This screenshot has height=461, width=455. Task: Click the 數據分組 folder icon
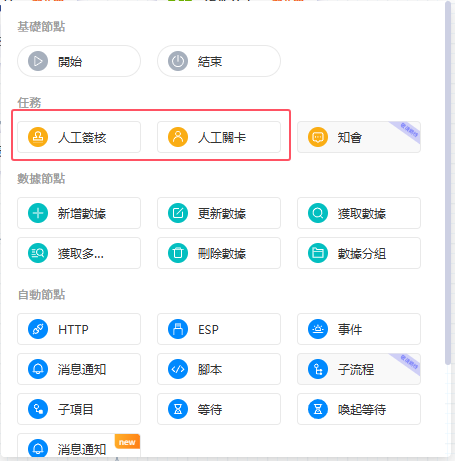click(x=318, y=253)
